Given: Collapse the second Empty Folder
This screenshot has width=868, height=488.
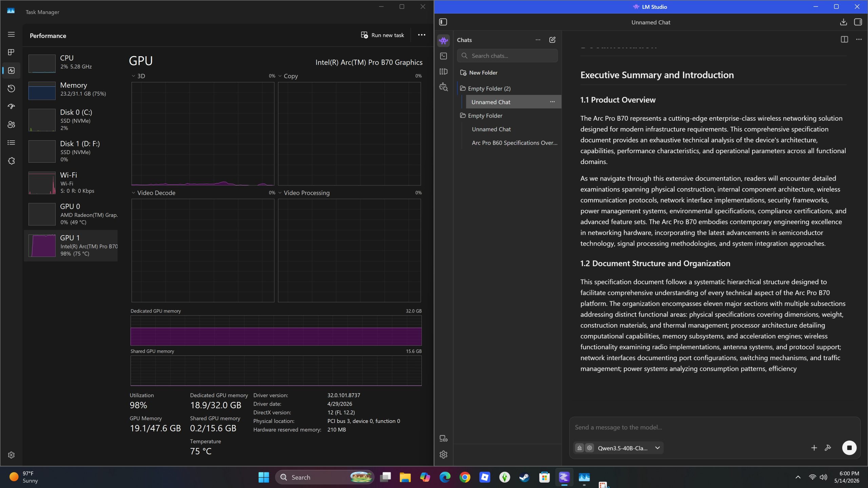Looking at the screenshot, I should [481, 116].
